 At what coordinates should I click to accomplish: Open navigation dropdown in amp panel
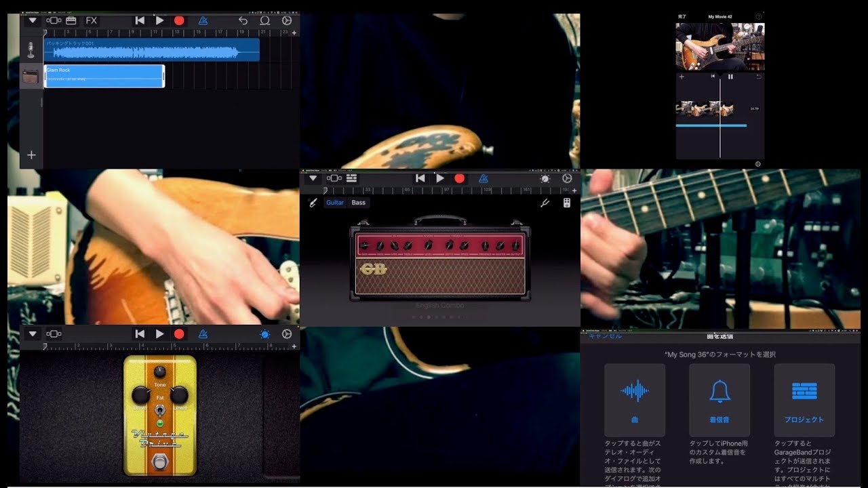tap(313, 178)
